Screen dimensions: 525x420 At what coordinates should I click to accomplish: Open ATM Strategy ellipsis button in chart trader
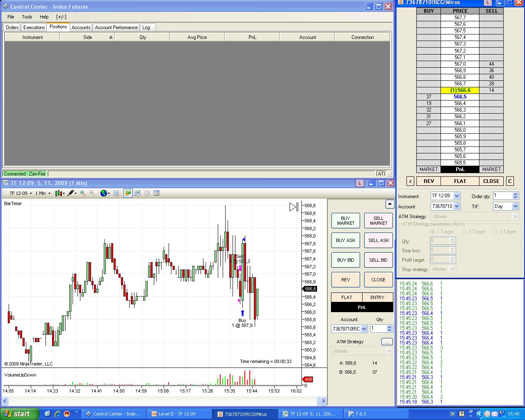coord(387,342)
